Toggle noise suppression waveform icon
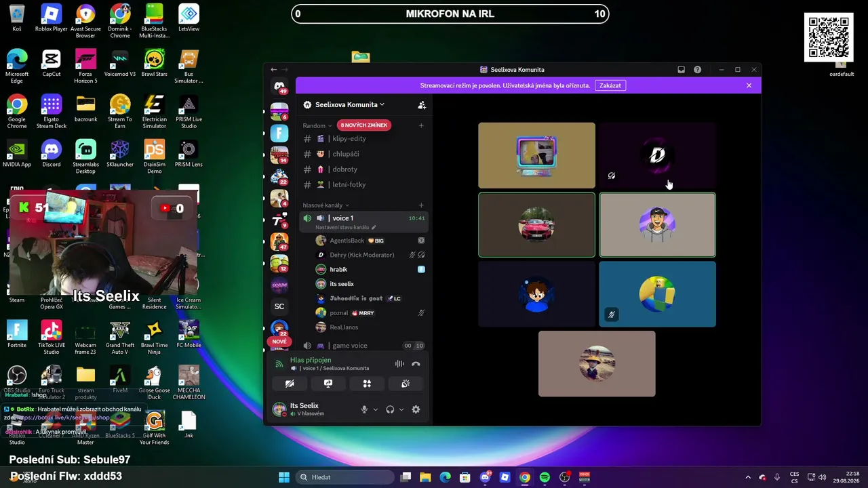The image size is (868, 488). click(x=399, y=364)
